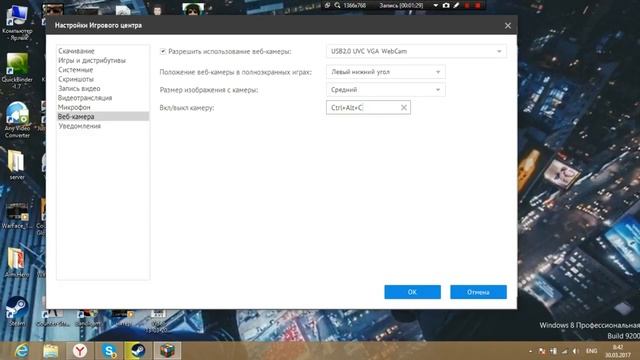Open the QuickBinder desktop shortcut
Image resolution: width=640 pixels, height=360 pixels.
[17, 71]
